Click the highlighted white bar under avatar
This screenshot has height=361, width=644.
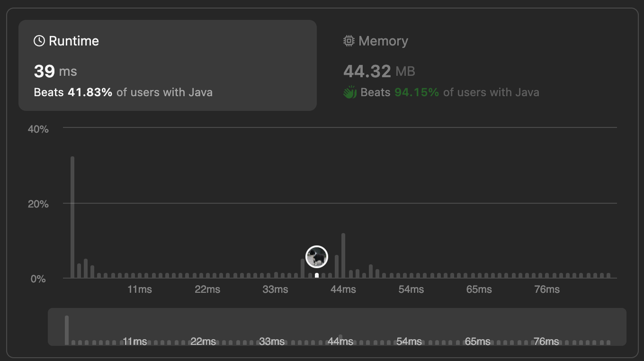coord(317,275)
